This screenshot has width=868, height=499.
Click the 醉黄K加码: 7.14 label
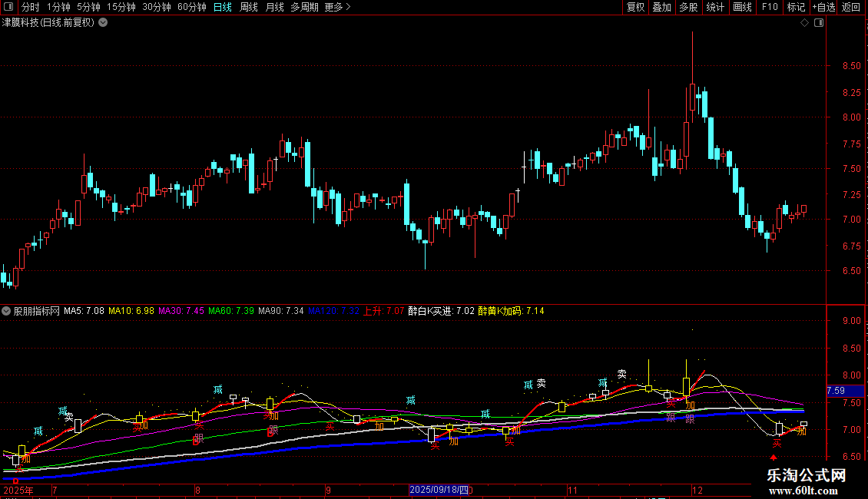tap(511, 311)
